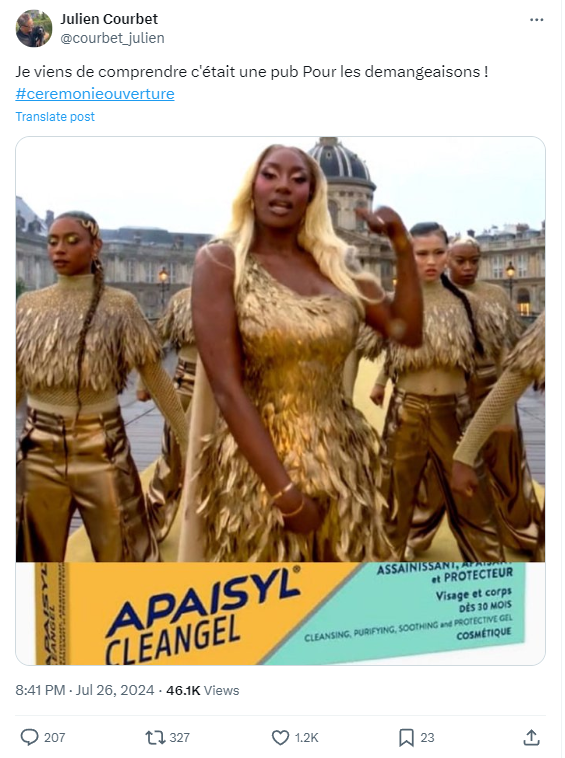Image resolution: width=565 pixels, height=758 pixels.
Task: Click the 207 replies count
Action: (x=55, y=737)
